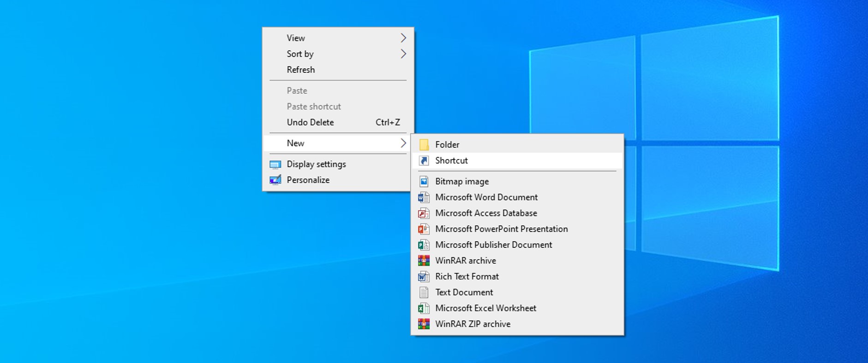This screenshot has width=868, height=363.
Task: Create a Microsoft PowerPoint Presentation
Action: click(517, 229)
